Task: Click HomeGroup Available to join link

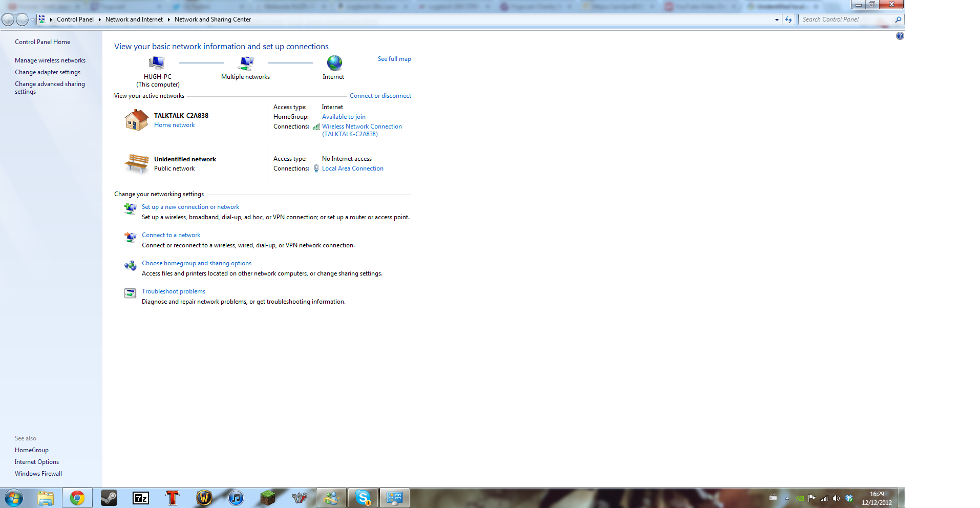Action: click(x=344, y=117)
